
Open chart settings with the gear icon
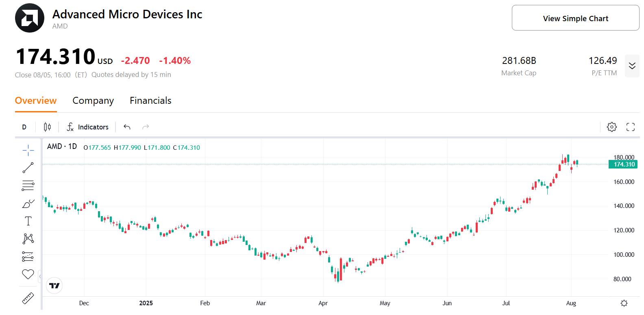point(612,127)
